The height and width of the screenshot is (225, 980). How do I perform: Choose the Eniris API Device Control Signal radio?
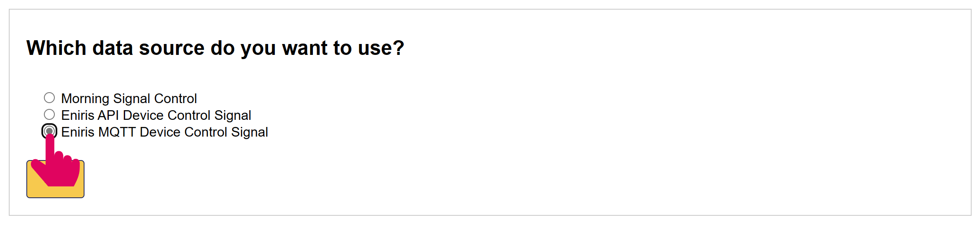pyautogui.click(x=49, y=115)
